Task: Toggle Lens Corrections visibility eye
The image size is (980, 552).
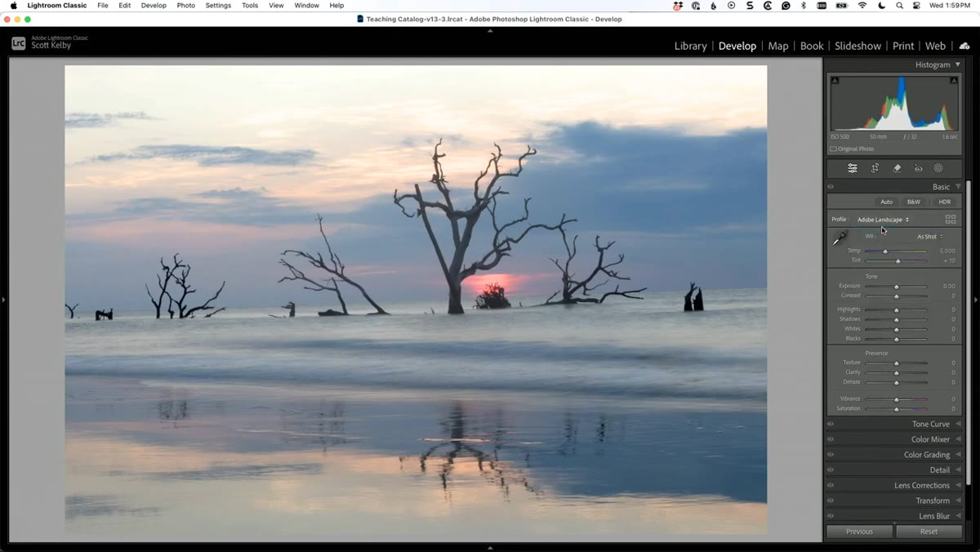Action: coord(831,485)
